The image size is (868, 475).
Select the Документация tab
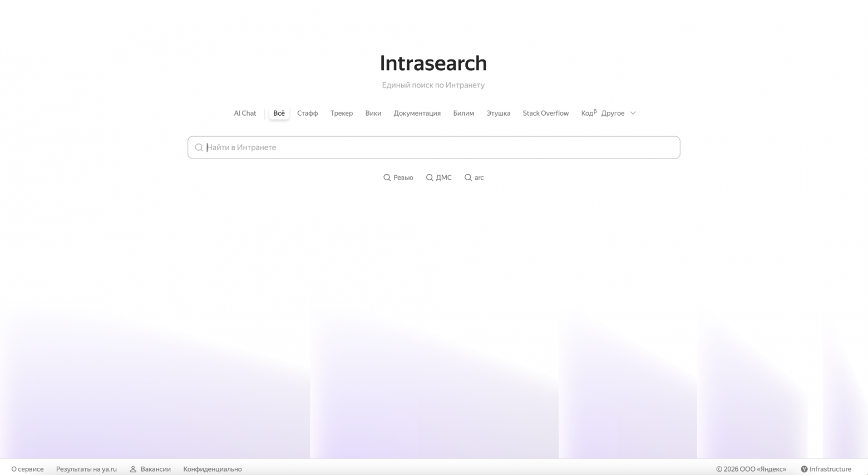click(x=417, y=113)
